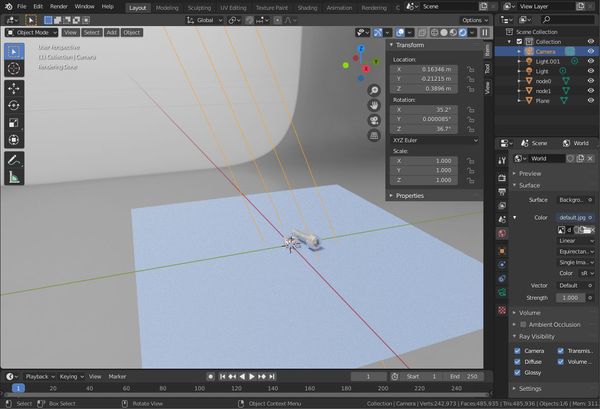Screen dimensions: 600x409
Task: Open the Object Mode dropdown
Action: (32, 33)
